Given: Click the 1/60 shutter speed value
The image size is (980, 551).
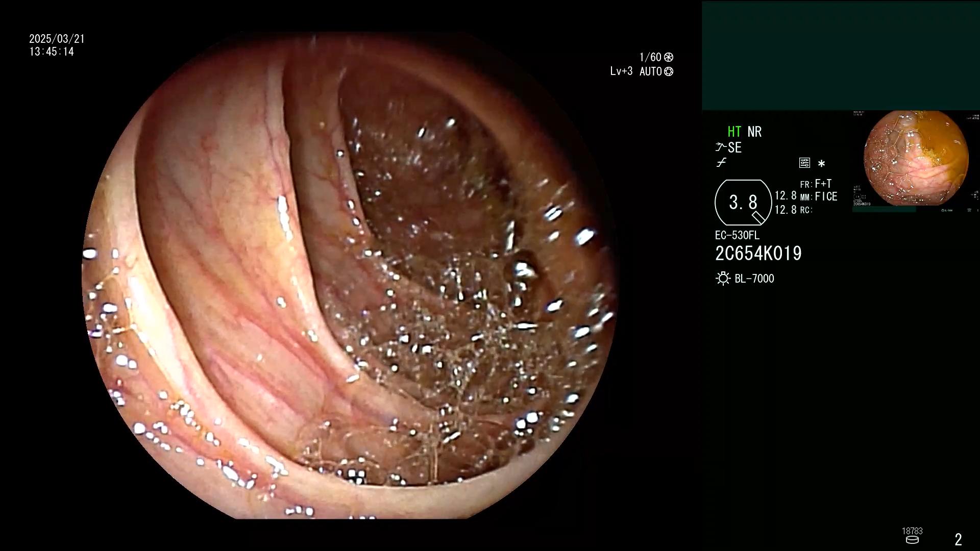Looking at the screenshot, I should click(650, 57).
